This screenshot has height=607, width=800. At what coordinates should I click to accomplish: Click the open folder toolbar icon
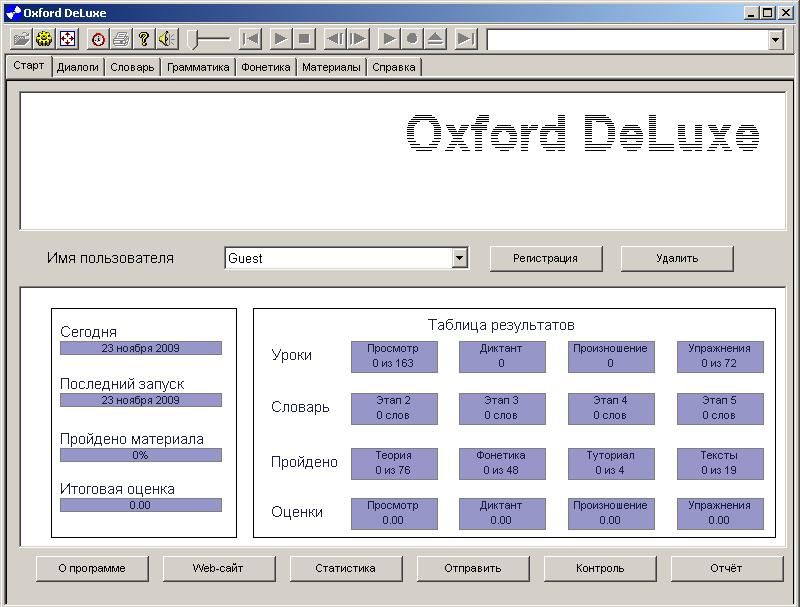pyautogui.click(x=20, y=39)
